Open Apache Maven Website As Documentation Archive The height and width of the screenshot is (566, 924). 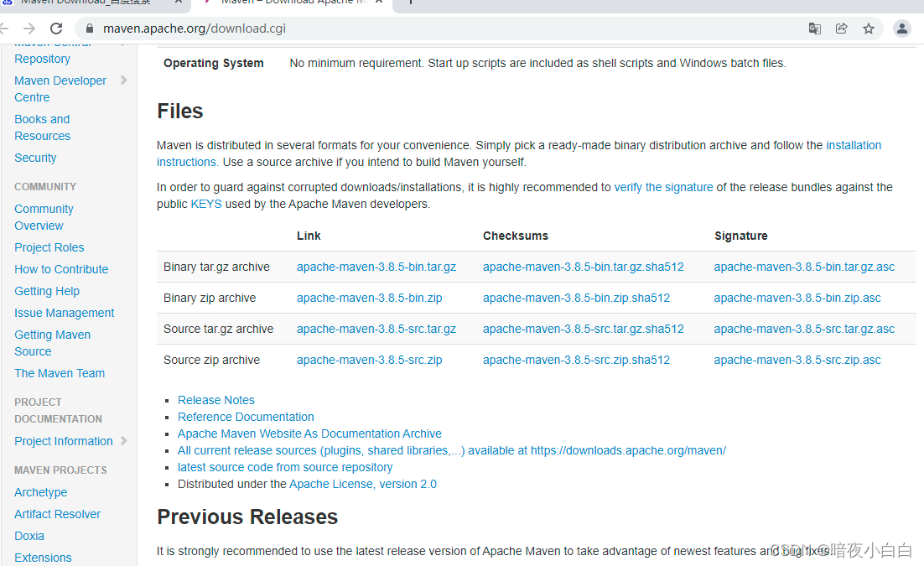[309, 434]
